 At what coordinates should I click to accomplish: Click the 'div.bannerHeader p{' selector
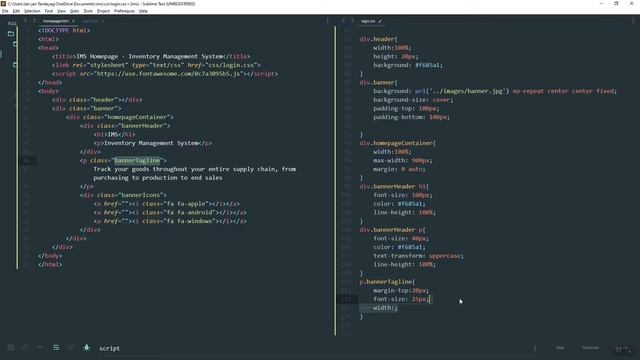click(392, 230)
